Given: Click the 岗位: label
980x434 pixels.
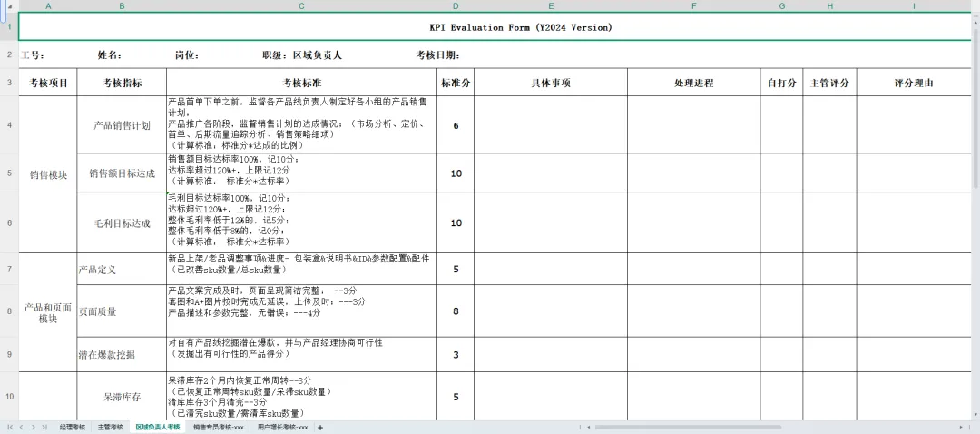Looking at the screenshot, I should [187, 55].
